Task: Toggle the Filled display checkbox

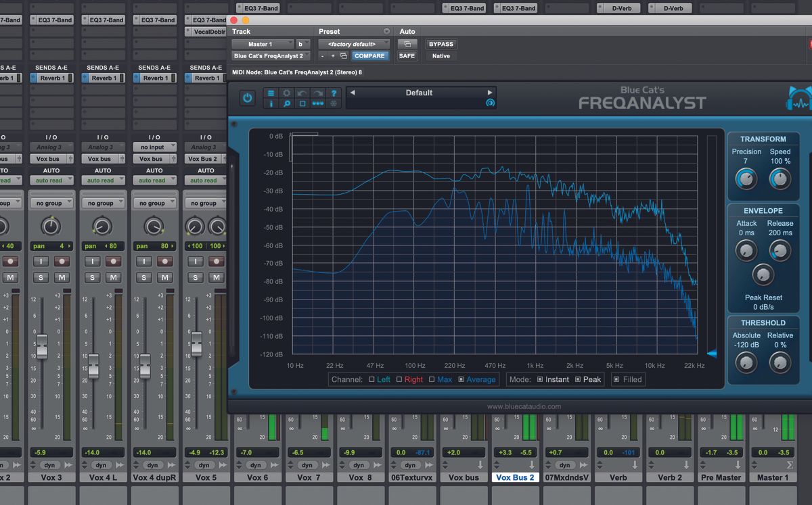Action: pos(616,379)
